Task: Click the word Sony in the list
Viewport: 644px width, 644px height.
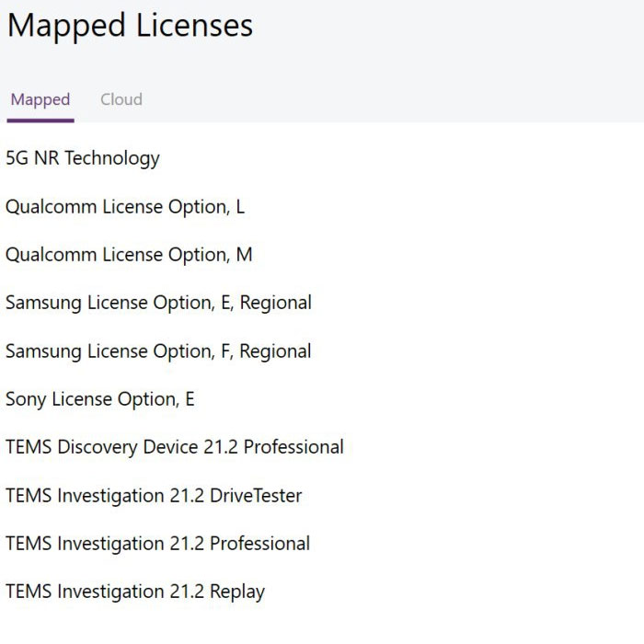Action: click(26, 399)
